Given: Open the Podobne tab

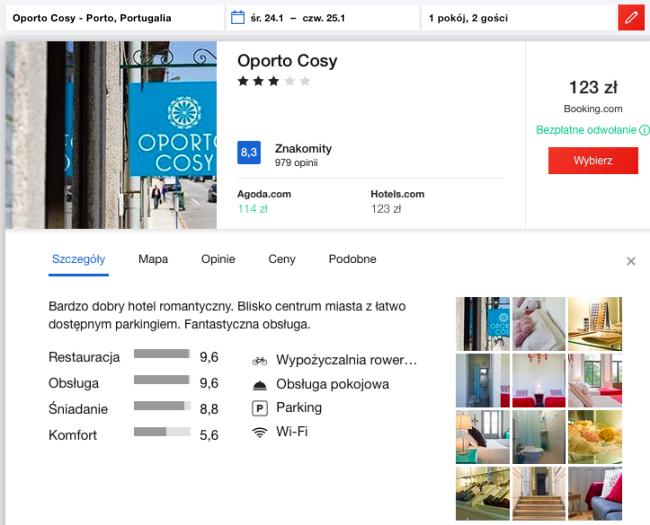Looking at the screenshot, I should click(352, 259).
